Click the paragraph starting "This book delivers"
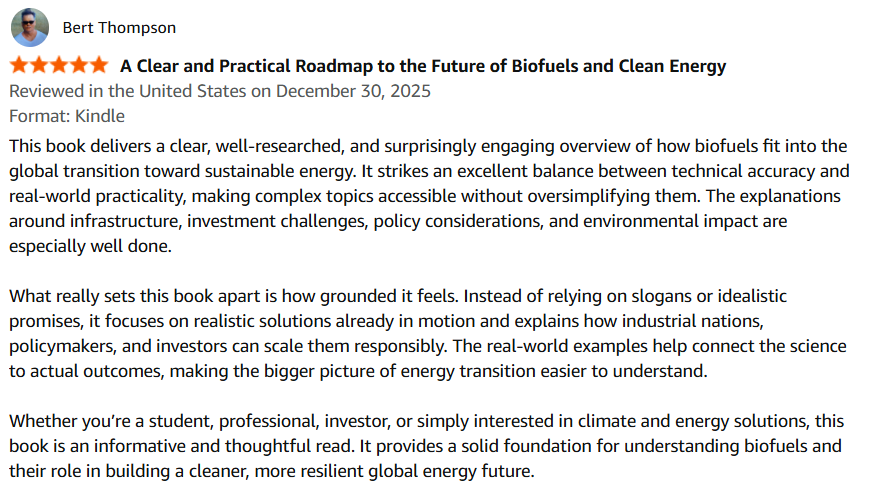Screen dimensions: 870x486 pos(429,195)
